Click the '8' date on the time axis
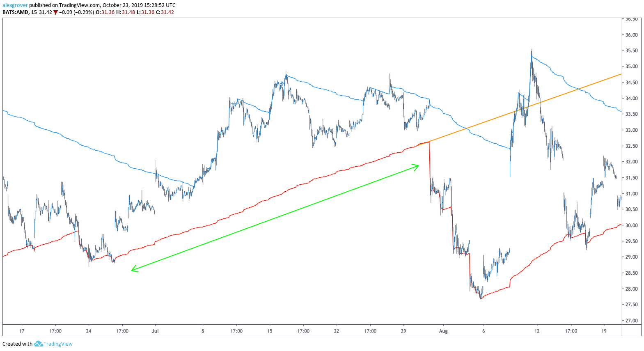This screenshot has width=644, height=351. (203, 331)
